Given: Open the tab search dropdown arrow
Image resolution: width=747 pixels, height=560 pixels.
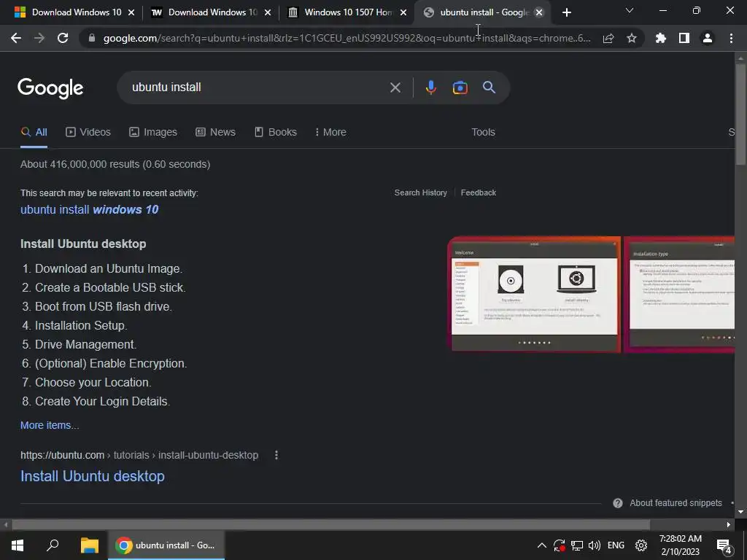Looking at the screenshot, I should [x=630, y=10].
